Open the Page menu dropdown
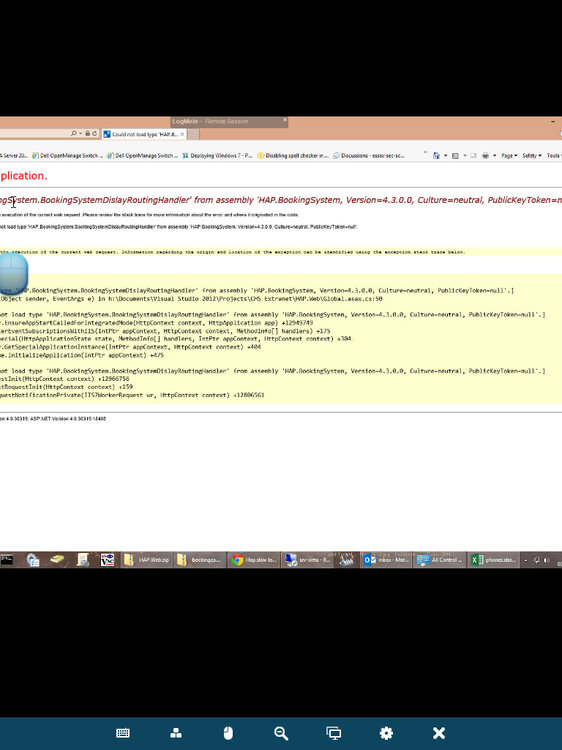Screen dimensions: 562x750 pos(509,155)
